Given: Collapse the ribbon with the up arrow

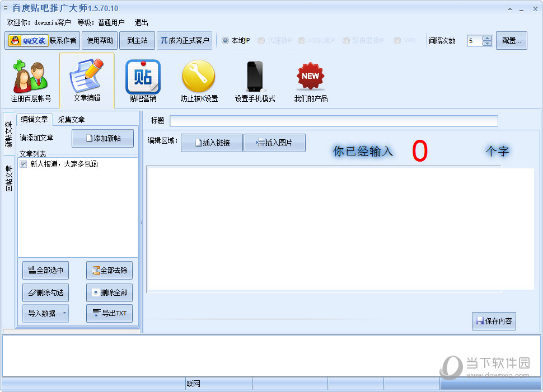Looking at the screenshot, I should (510, 8).
